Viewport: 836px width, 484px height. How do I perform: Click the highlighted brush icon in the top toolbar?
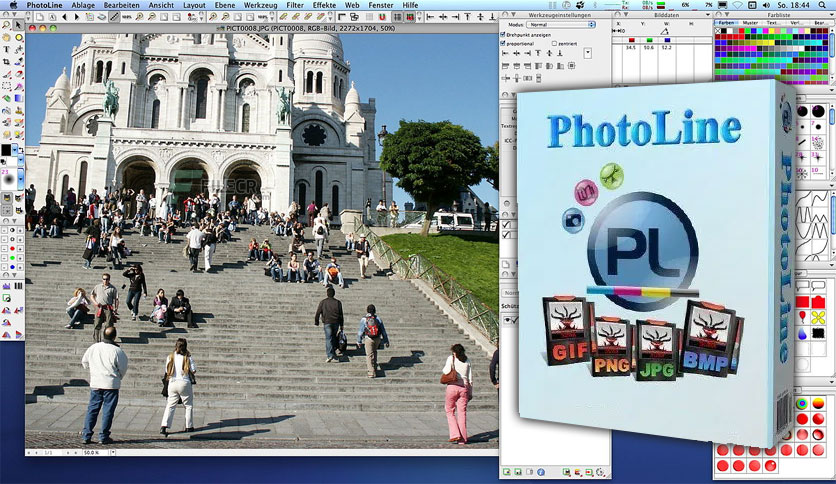pyautogui.click(x=114, y=17)
